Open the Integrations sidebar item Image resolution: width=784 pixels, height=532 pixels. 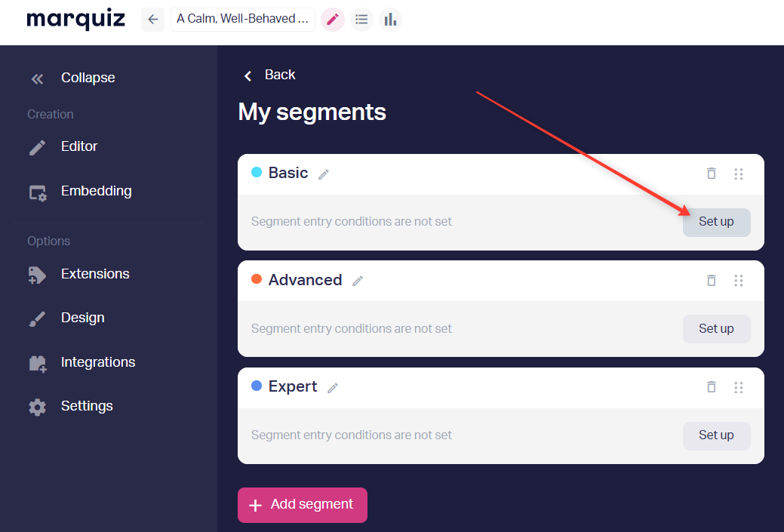[x=82, y=362]
